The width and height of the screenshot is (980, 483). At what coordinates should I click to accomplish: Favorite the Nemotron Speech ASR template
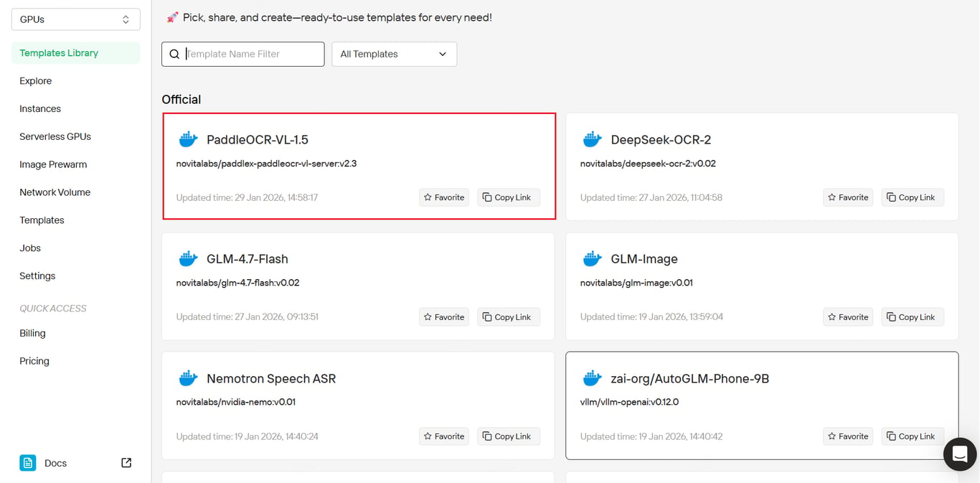pos(445,436)
